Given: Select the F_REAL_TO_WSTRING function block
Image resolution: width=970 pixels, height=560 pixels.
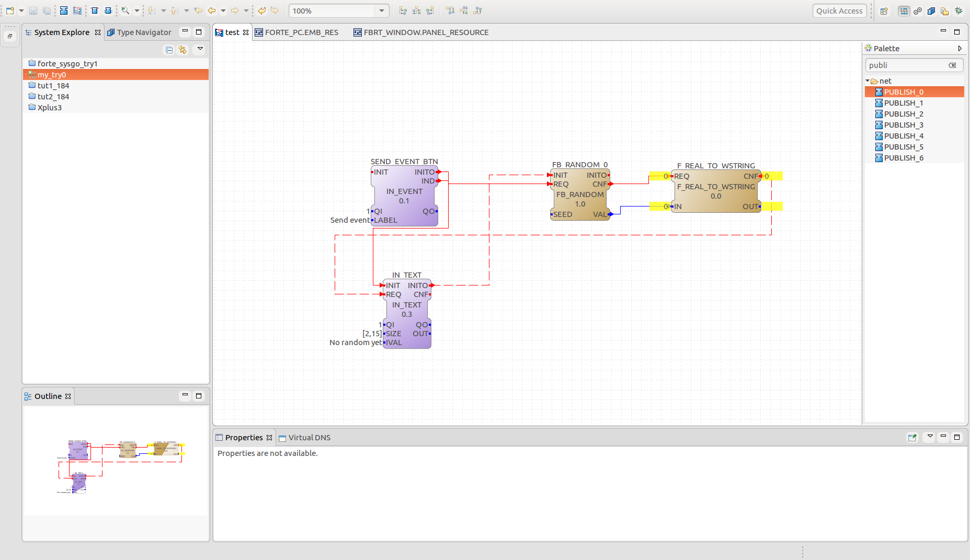Looking at the screenshot, I should (x=716, y=191).
